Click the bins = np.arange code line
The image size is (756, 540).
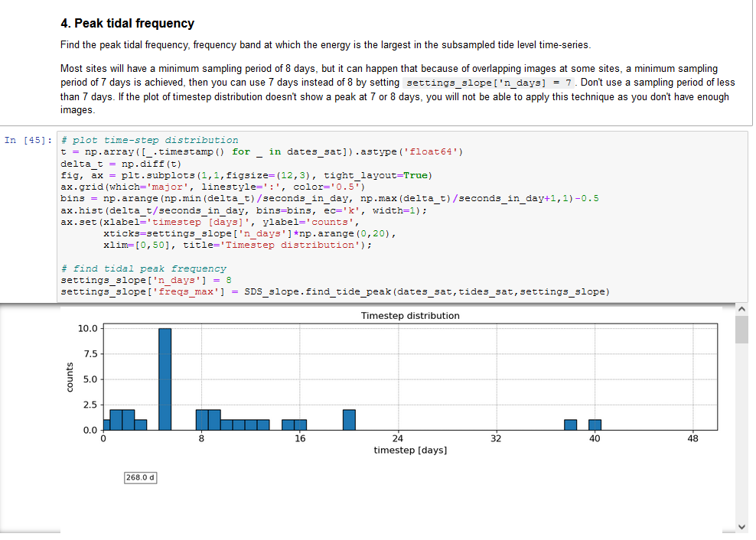(330, 199)
